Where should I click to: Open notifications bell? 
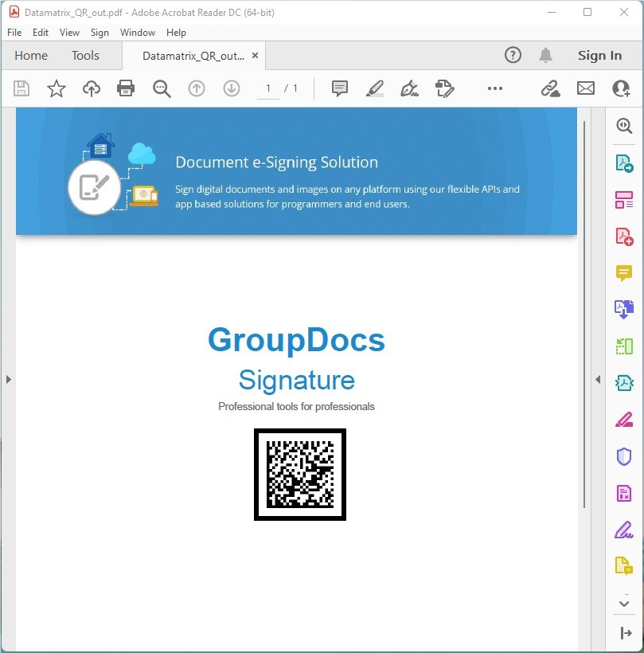tap(545, 55)
